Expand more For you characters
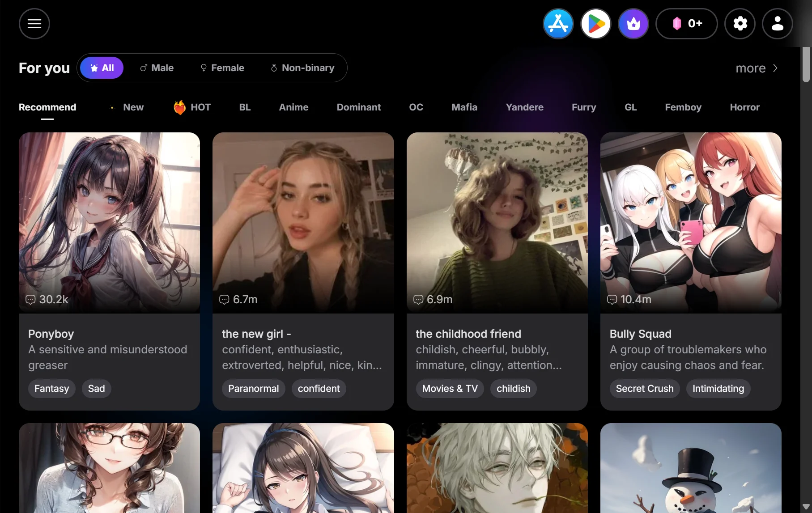 [x=757, y=68]
